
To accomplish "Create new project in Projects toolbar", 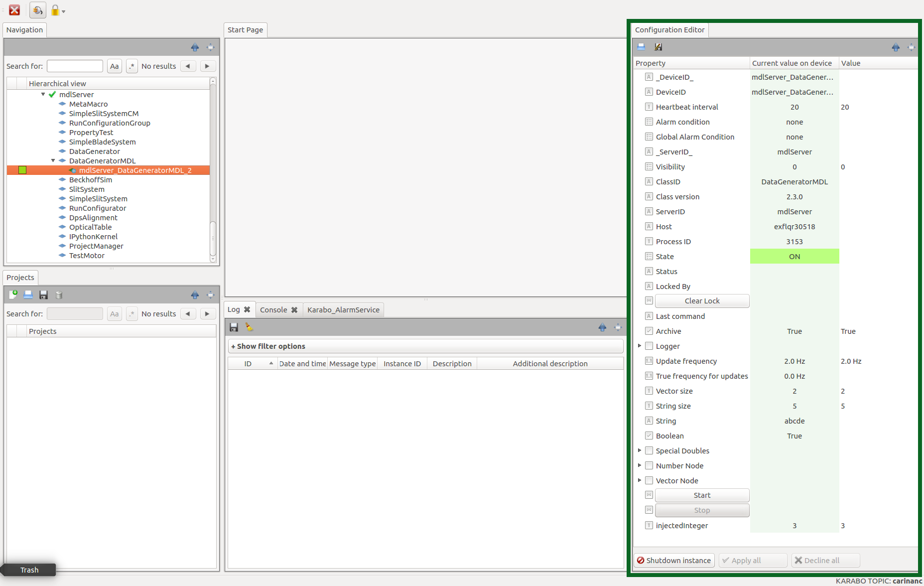I will [x=13, y=294].
